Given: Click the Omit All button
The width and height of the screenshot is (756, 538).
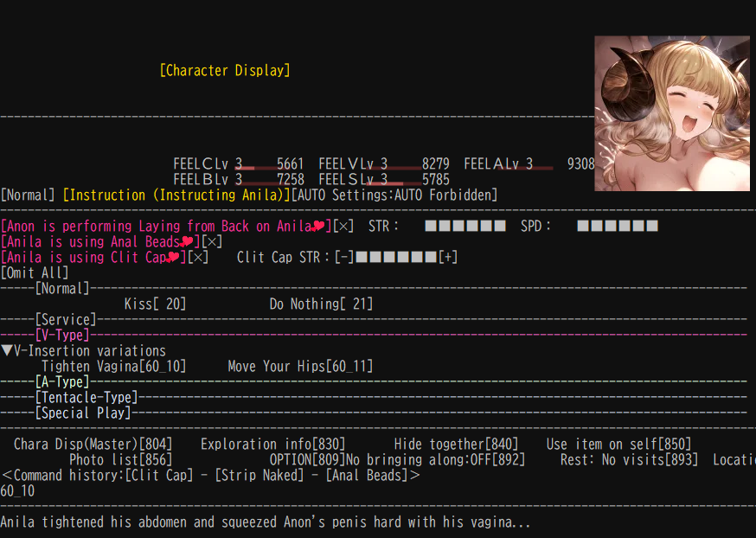Looking at the screenshot, I should [35, 272].
